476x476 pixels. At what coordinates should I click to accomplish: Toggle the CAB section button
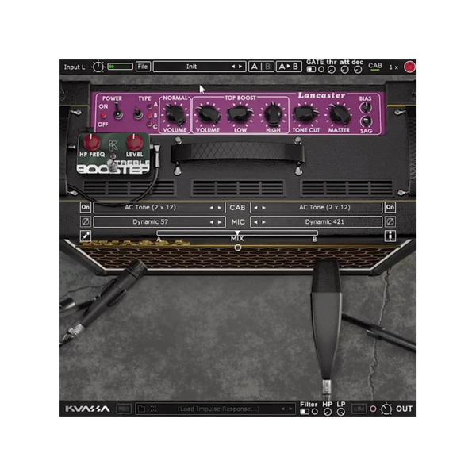[x=375, y=67]
